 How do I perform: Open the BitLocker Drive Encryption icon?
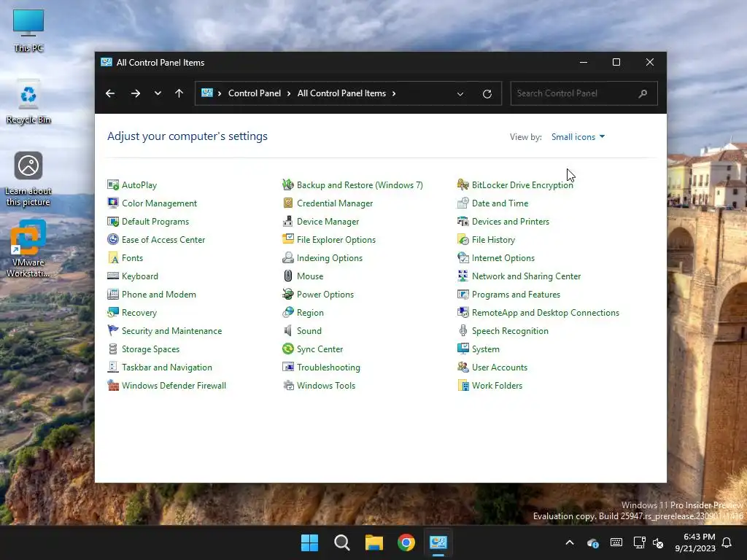[463, 184]
